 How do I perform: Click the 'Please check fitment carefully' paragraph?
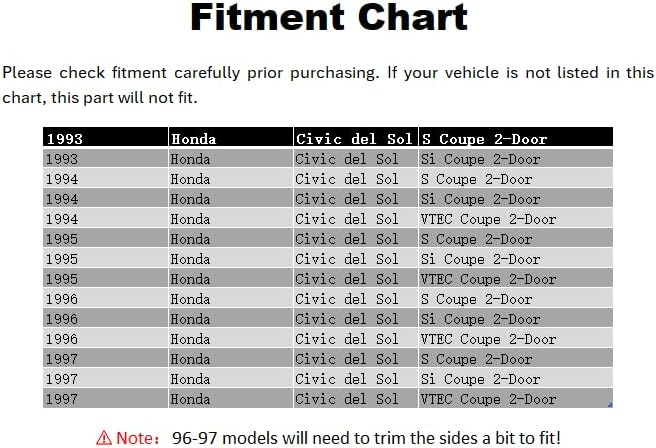[328, 85]
